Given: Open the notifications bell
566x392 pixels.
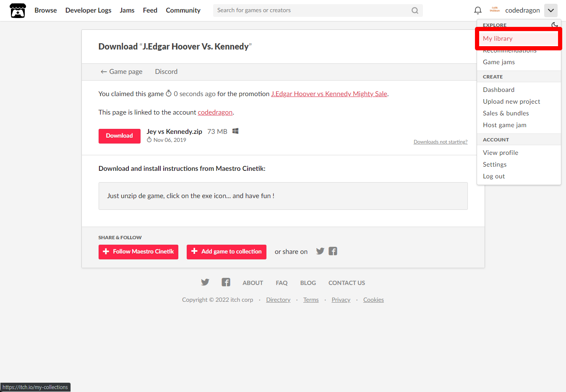Looking at the screenshot, I should (477, 10).
